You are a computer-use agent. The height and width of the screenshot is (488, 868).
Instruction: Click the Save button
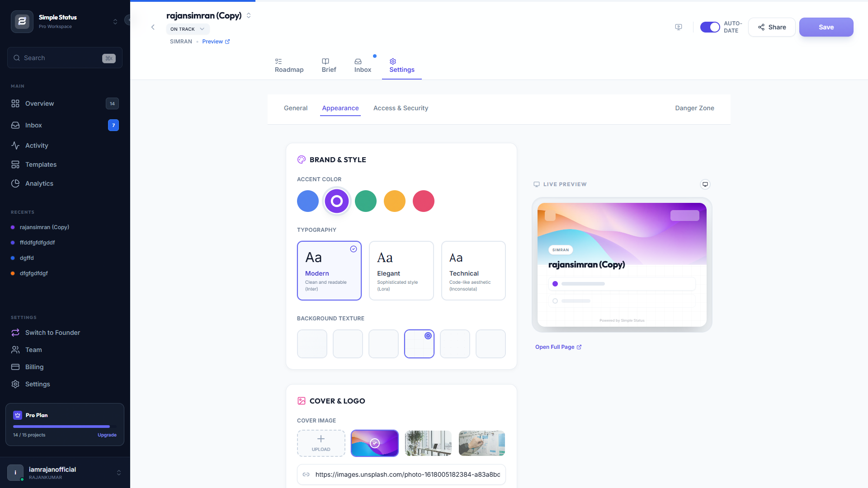(x=826, y=27)
